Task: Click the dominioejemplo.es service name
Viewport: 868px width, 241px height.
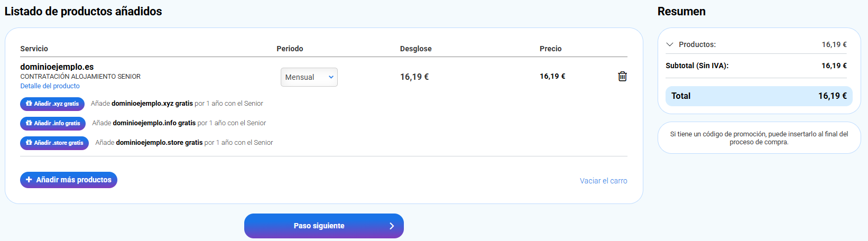Action: coord(57,67)
